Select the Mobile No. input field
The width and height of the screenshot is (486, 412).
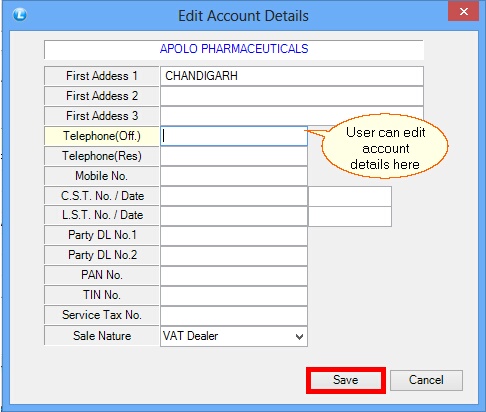coord(234,176)
